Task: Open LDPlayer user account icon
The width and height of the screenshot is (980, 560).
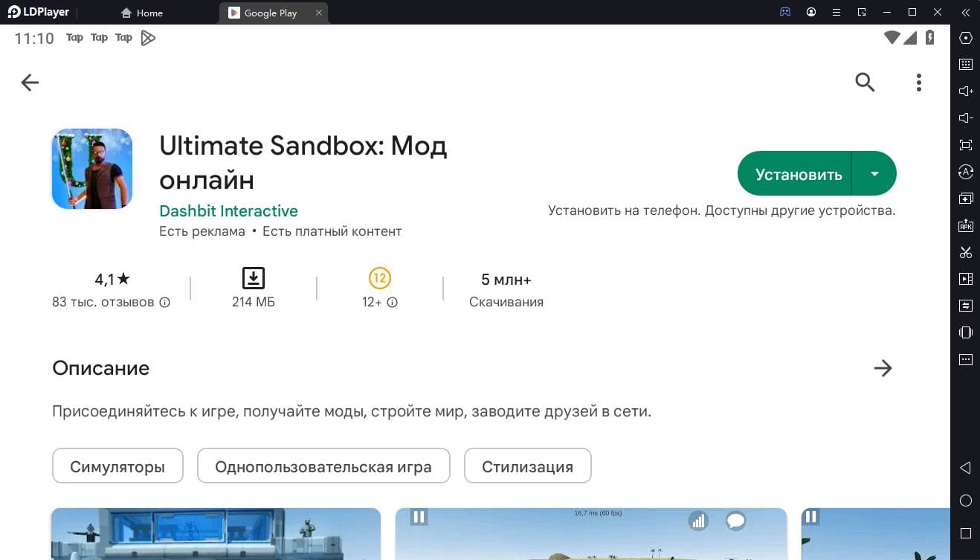Action: (811, 12)
